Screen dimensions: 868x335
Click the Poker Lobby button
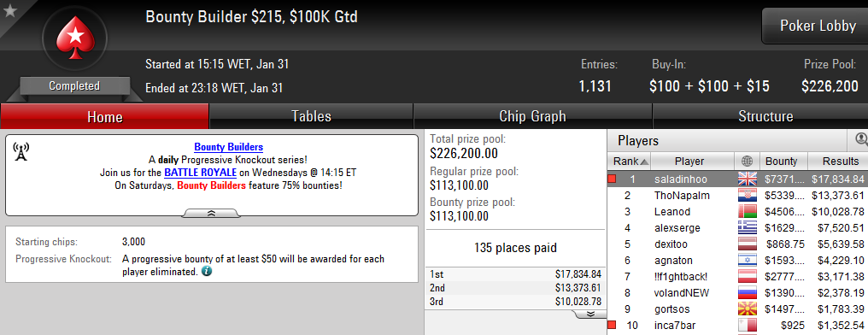click(x=817, y=26)
